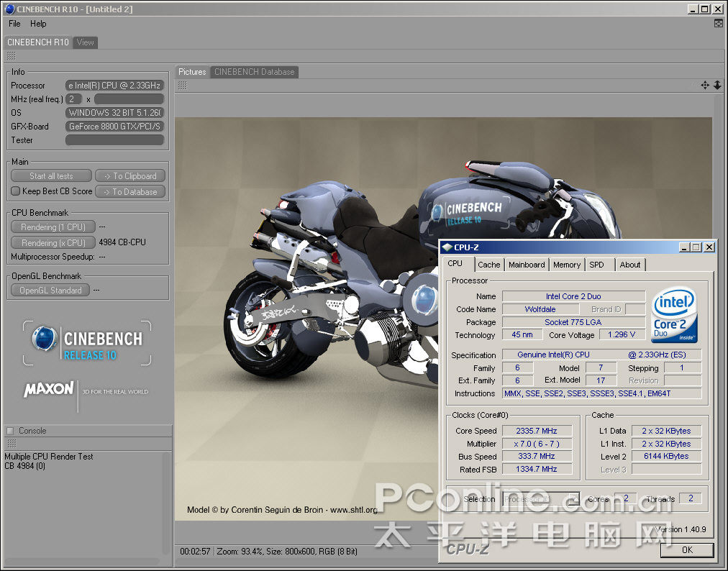Click the '1.296 V' Core Voltage value

tap(622, 334)
